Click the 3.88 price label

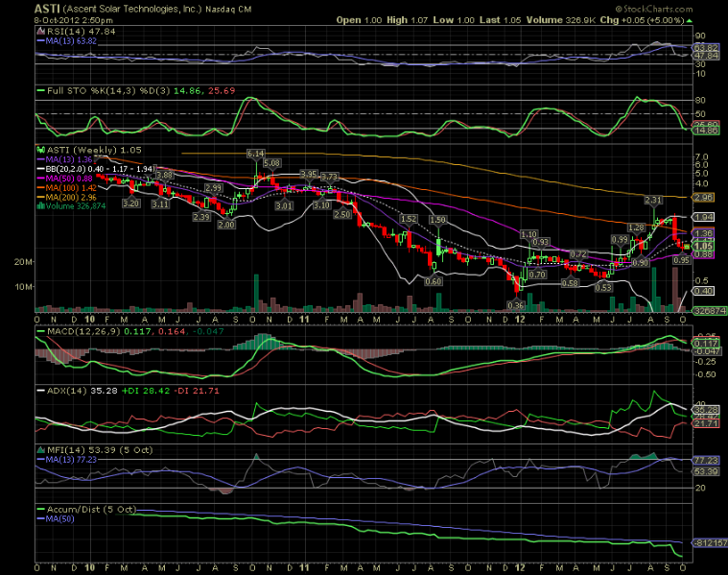tap(164, 176)
